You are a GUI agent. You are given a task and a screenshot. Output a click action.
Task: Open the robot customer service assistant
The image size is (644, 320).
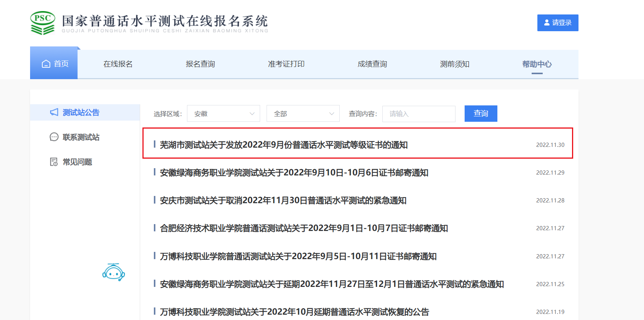point(113,272)
